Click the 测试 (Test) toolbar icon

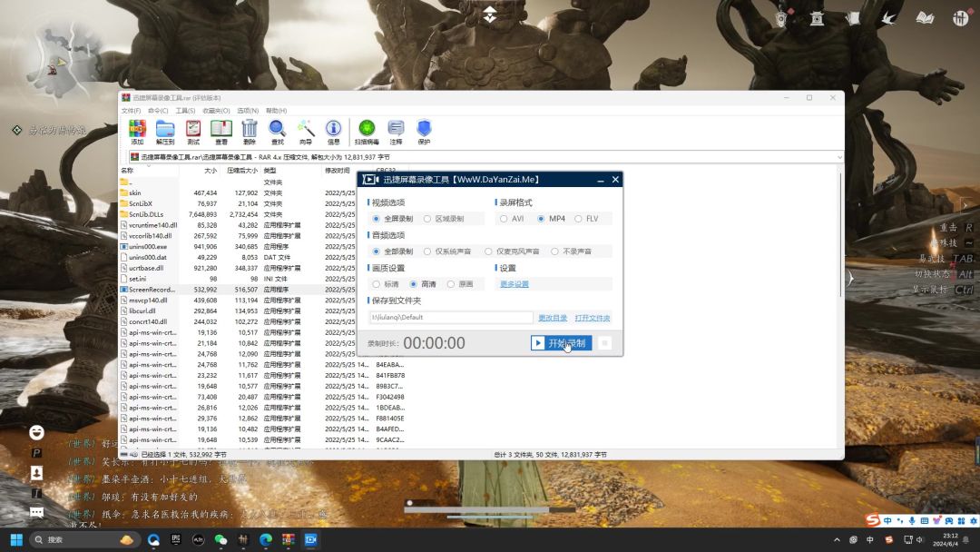click(193, 132)
